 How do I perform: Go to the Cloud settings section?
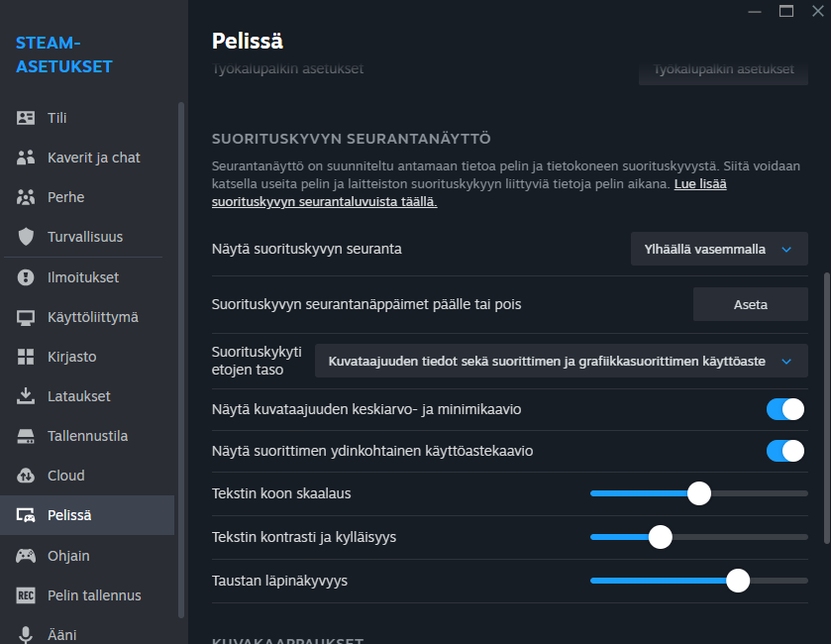point(65,476)
